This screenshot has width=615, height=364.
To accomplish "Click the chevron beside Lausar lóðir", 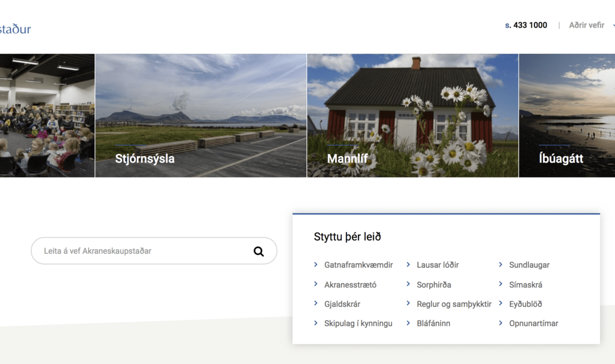I will (x=409, y=265).
